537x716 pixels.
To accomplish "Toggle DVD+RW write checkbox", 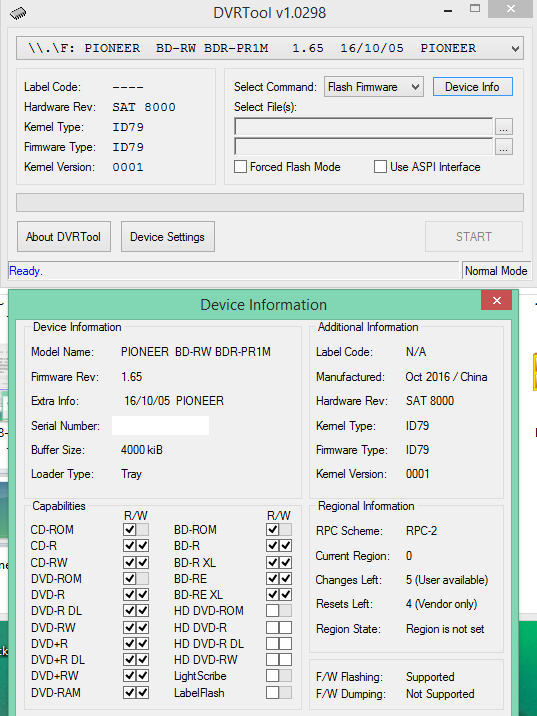I will coord(142,676).
